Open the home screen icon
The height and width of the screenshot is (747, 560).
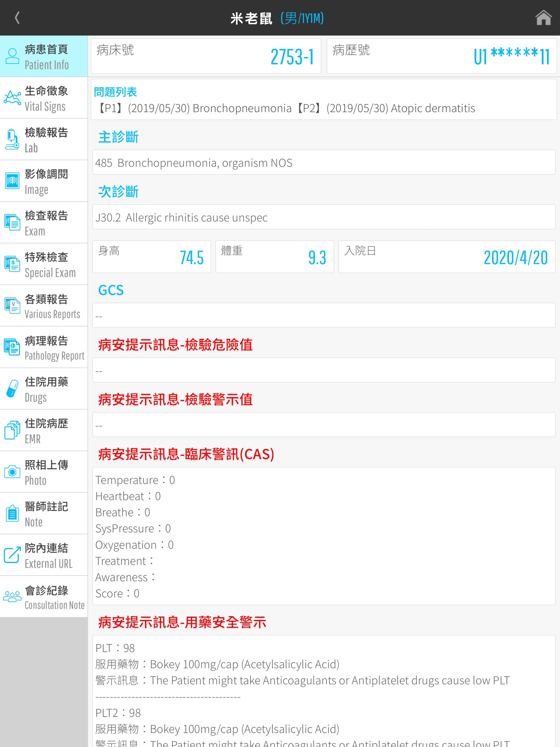543,17
